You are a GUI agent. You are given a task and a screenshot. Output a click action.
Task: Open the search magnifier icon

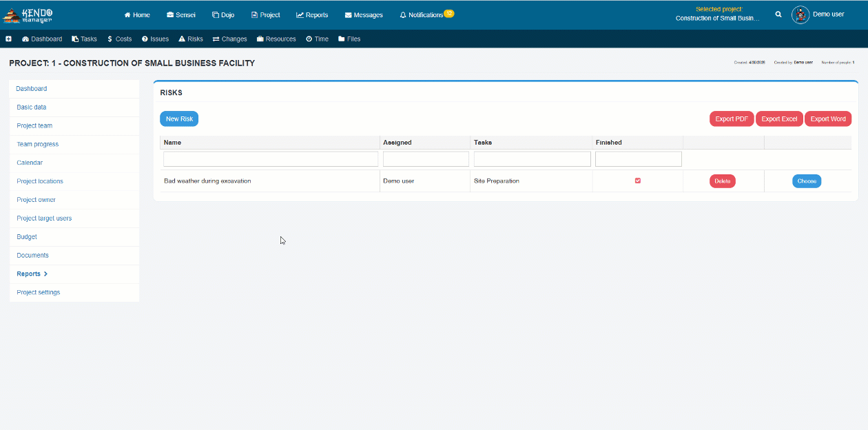coord(778,14)
